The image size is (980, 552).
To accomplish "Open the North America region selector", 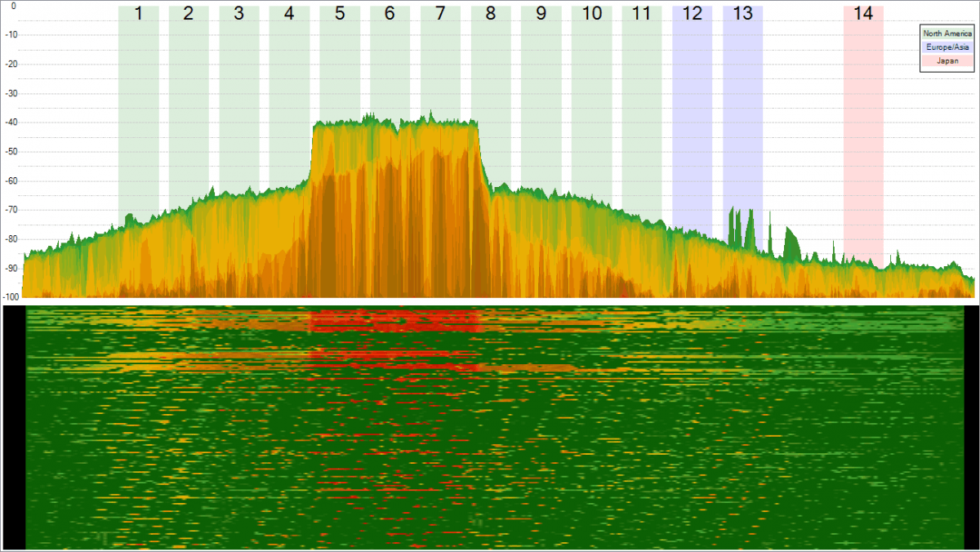I will click(x=947, y=35).
